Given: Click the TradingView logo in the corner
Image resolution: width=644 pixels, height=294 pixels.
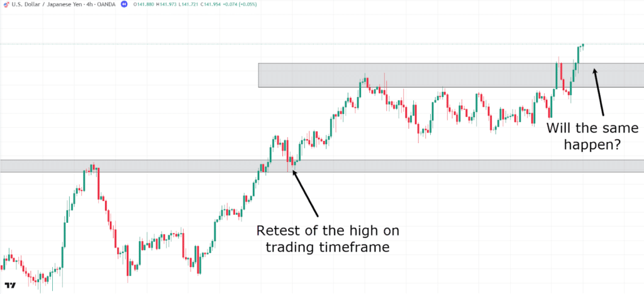Looking at the screenshot, I should (x=9, y=286).
